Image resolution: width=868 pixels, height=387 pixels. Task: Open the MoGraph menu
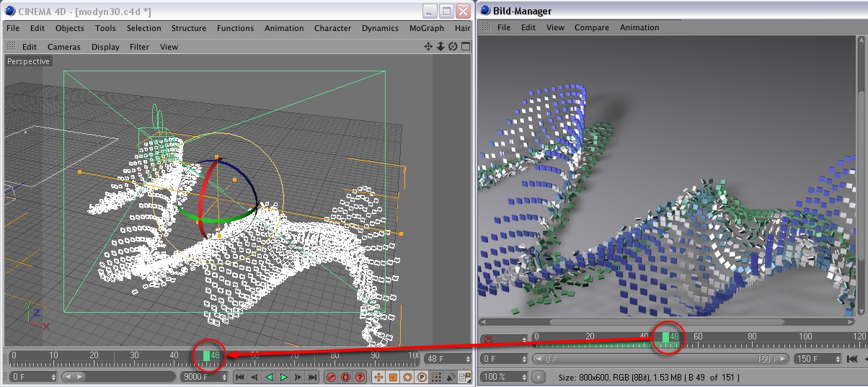(x=426, y=28)
